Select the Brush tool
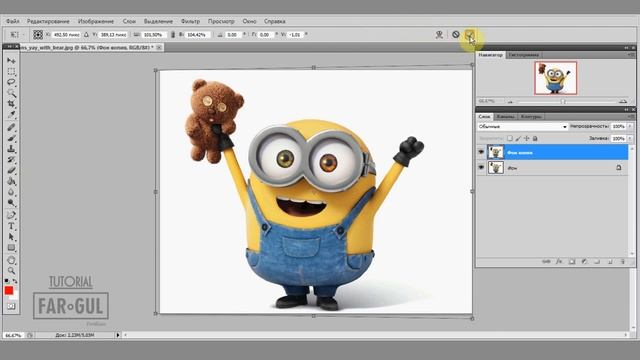Image resolution: width=640 pixels, height=360 pixels. click(11, 138)
